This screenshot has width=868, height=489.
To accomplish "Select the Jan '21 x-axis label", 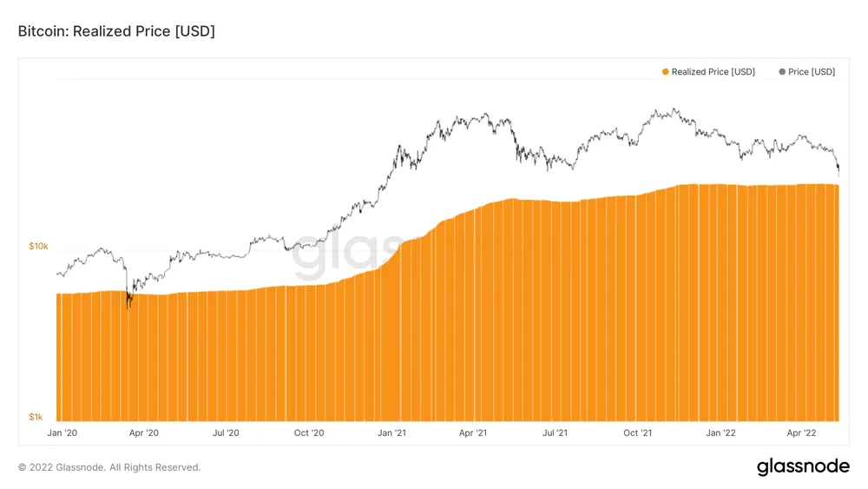I will (391, 433).
